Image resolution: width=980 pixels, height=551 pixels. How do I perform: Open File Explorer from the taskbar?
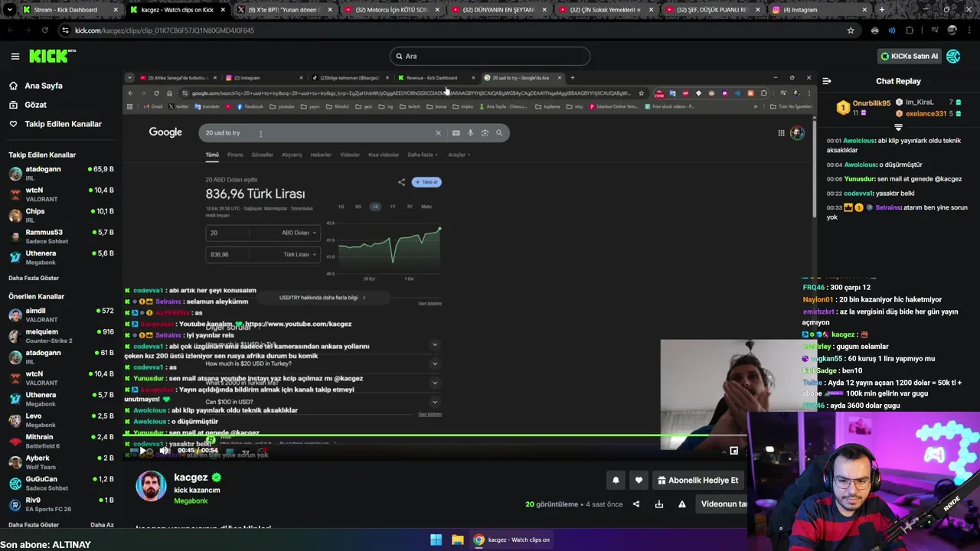click(x=457, y=540)
